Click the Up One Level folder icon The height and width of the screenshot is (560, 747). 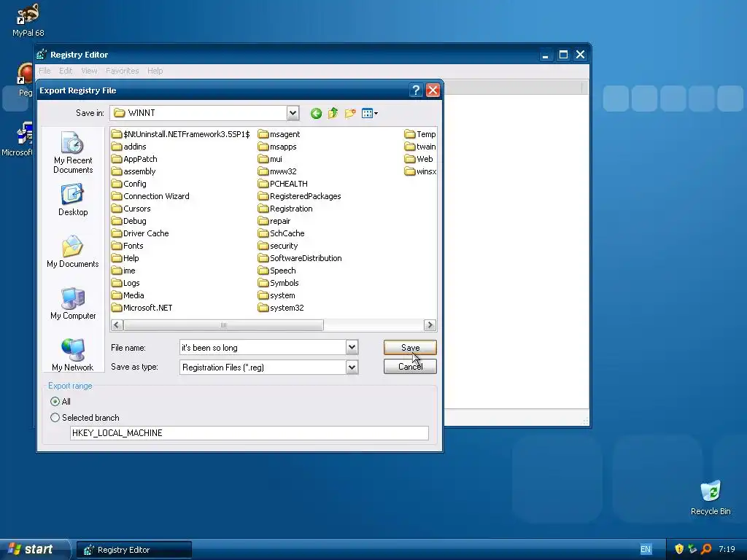point(333,113)
